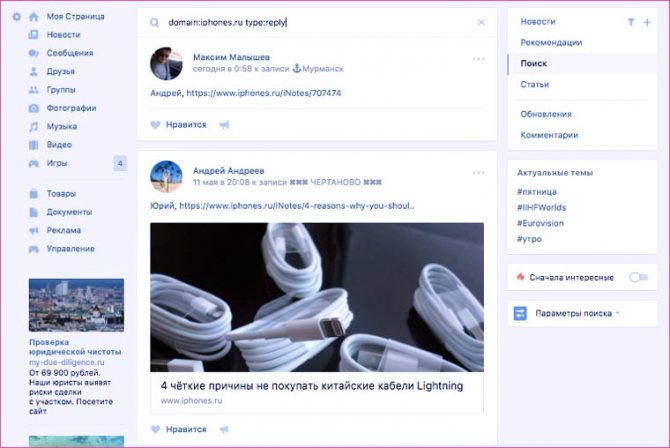670x448 pixels.
Task: Switch to the Рекомендации tab
Action: [x=551, y=42]
